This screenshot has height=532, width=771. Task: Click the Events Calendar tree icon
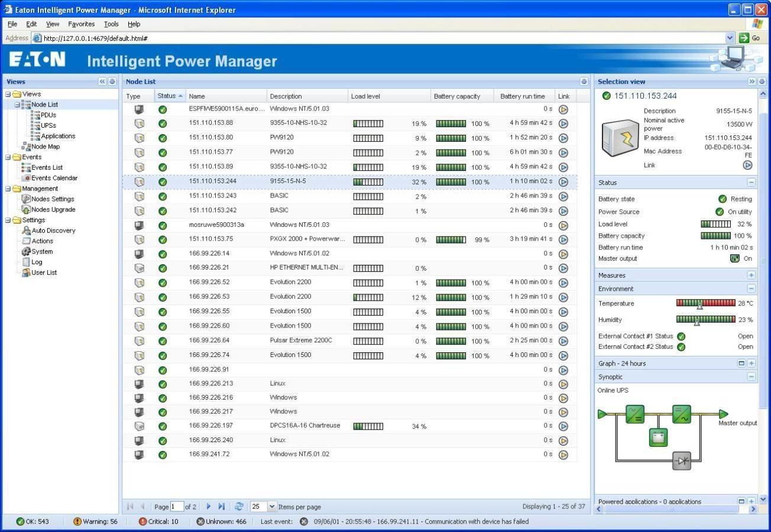click(x=26, y=178)
